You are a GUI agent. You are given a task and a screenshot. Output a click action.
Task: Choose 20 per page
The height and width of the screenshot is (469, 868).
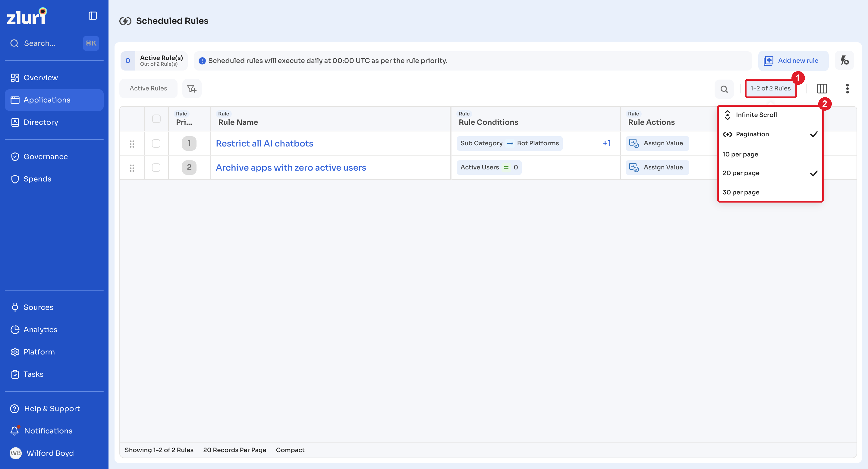[770, 173]
